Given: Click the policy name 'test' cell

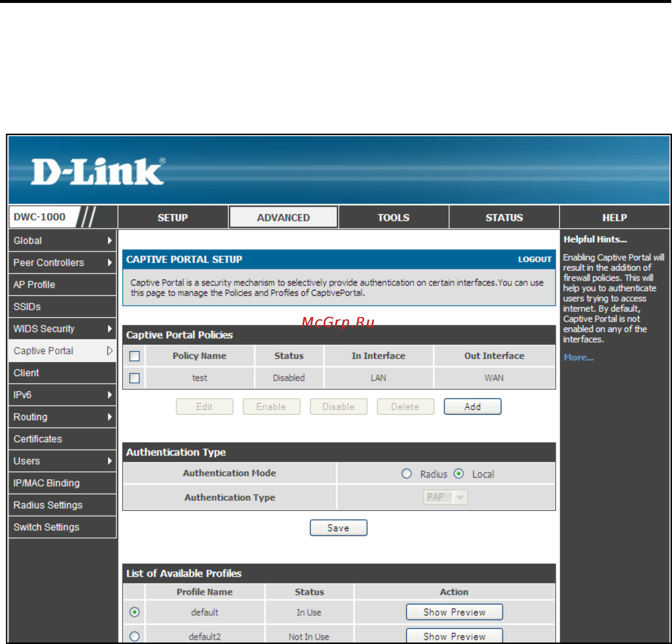Looking at the screenshot, I should 200,378.
